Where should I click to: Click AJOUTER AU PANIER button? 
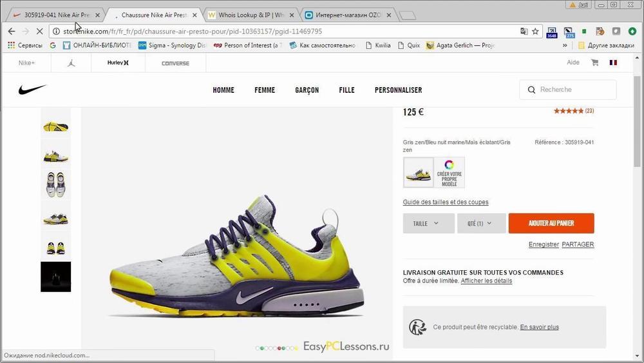pos(551,223)
